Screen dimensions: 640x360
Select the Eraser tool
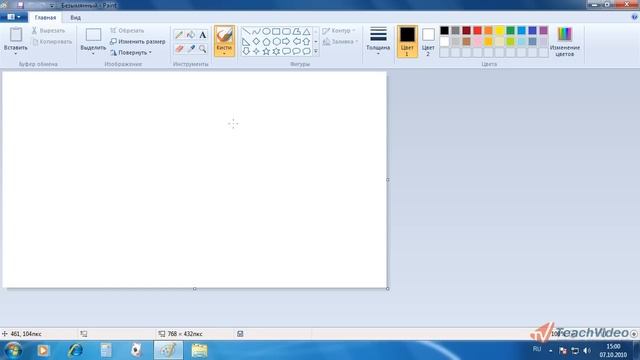179,49
